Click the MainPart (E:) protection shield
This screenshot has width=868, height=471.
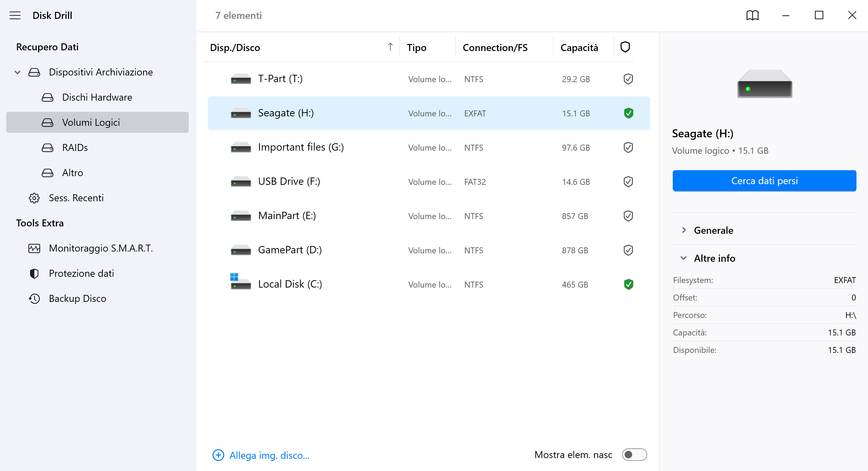coord(628,216)
